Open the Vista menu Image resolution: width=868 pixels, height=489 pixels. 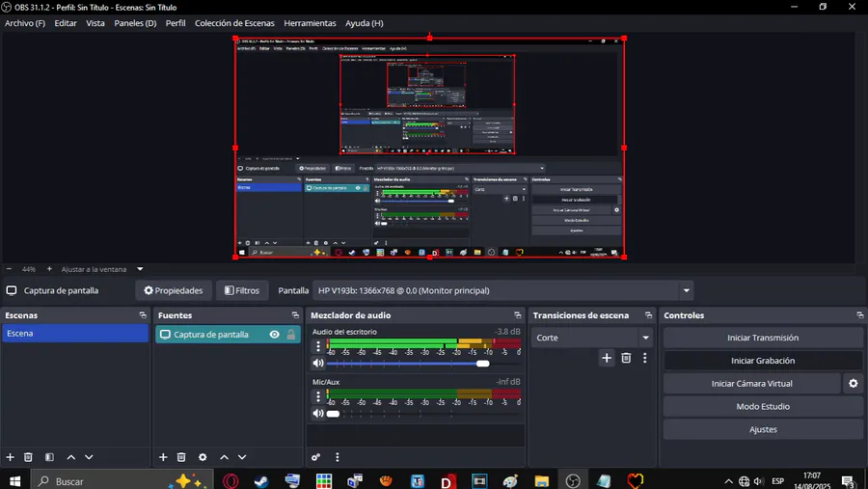coord(95,23)
